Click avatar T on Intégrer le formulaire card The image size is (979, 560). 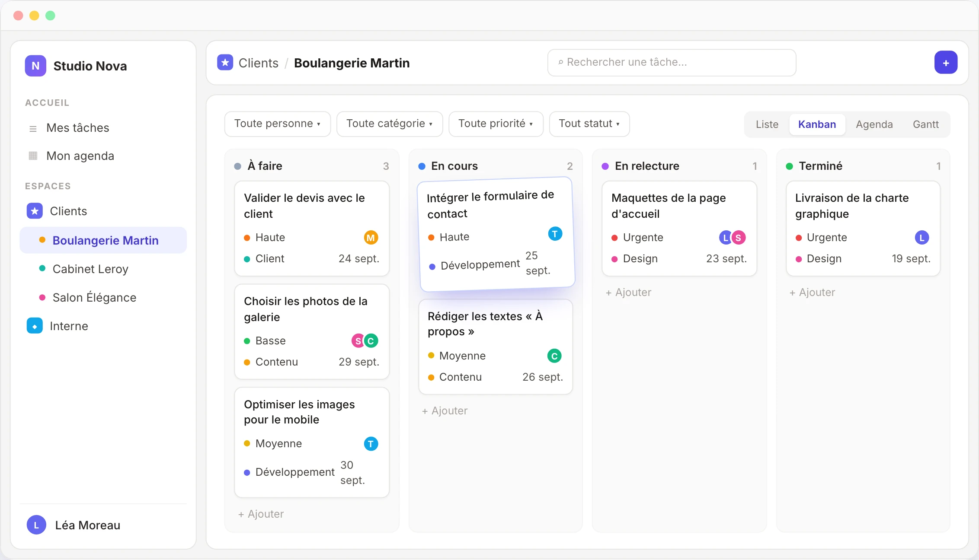tap(555, 234)
